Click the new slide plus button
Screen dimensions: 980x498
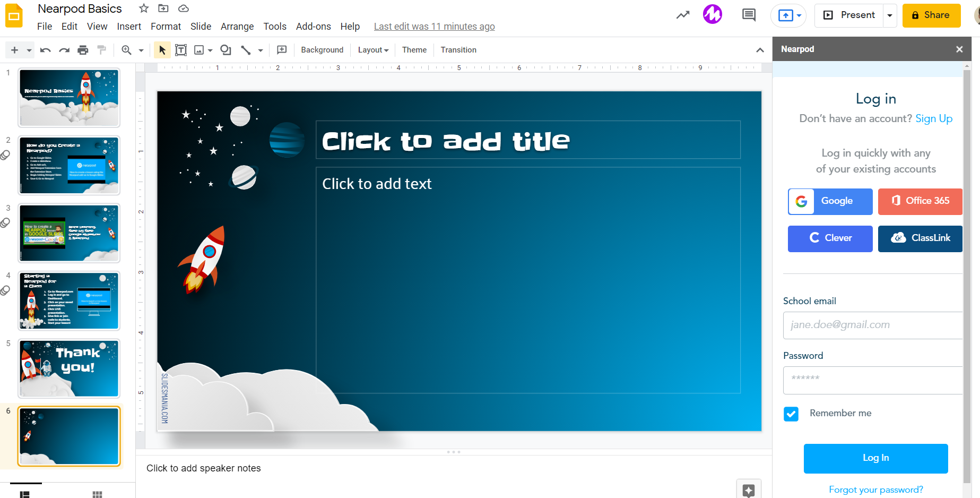(x=15, y=50)
